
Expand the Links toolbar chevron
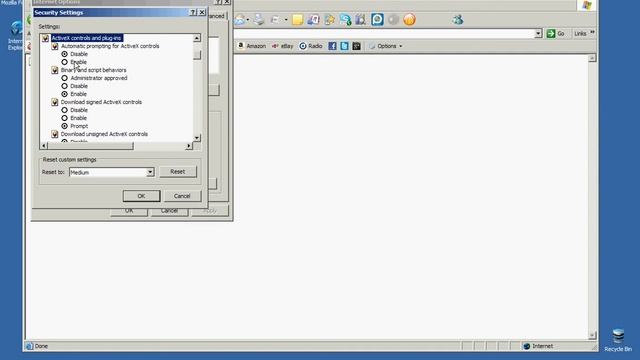592,32
